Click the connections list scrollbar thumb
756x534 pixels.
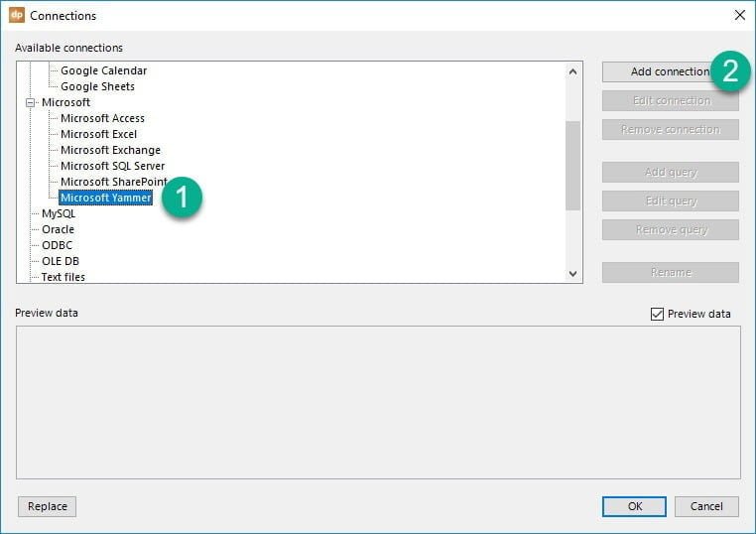tap(572, 166)
